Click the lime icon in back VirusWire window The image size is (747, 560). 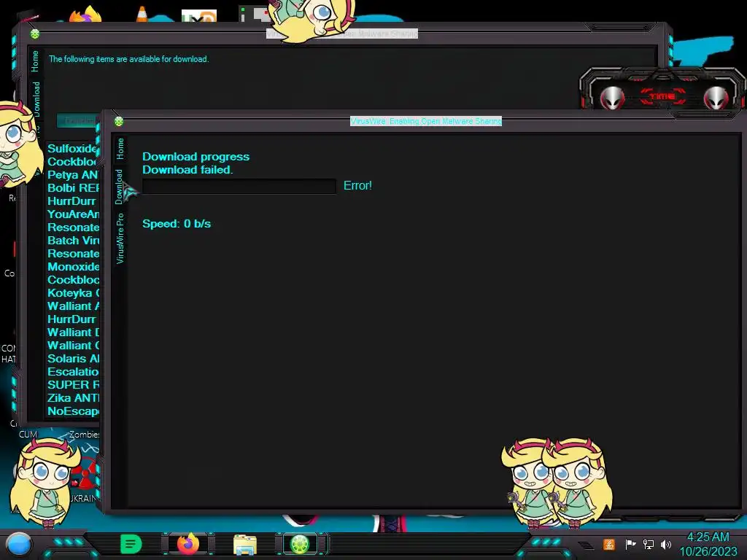click(x=35, y=34)
